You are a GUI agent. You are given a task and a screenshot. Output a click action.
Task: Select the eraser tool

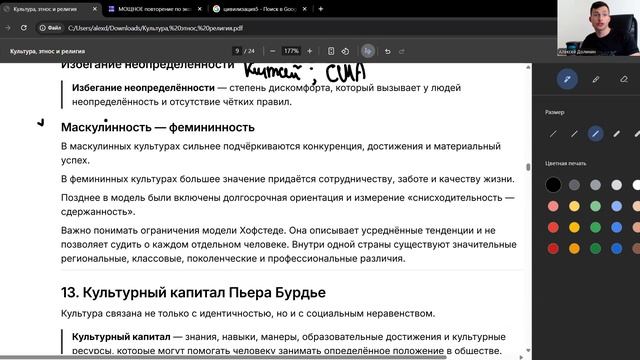coord(624,79)
